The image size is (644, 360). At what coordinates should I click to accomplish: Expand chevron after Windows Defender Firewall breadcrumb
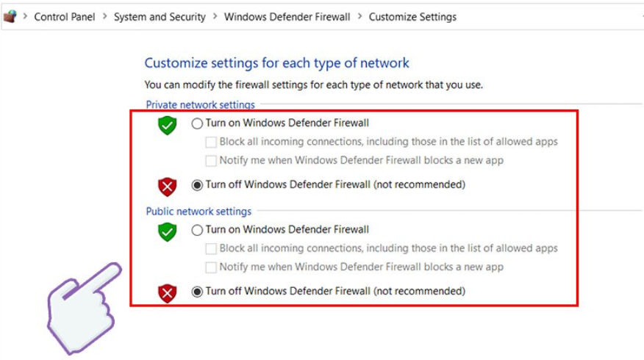click(x=359, y=17)
